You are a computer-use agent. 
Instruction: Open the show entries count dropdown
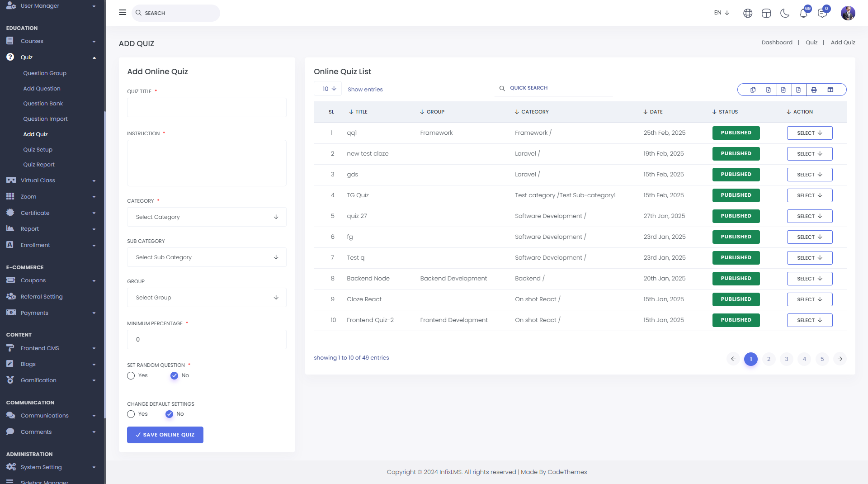(x=328, y=89)
